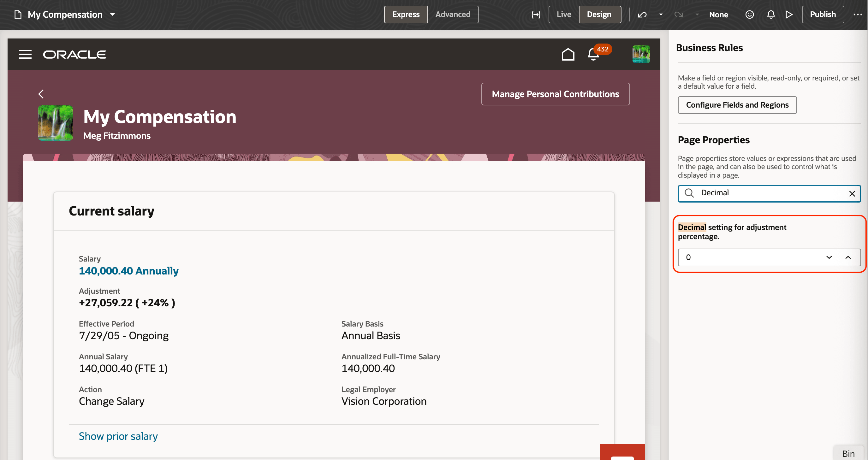Click Show prior salary link
This screenshot has width=868, height=460.
pyautogui.click(x=118, y=436)
